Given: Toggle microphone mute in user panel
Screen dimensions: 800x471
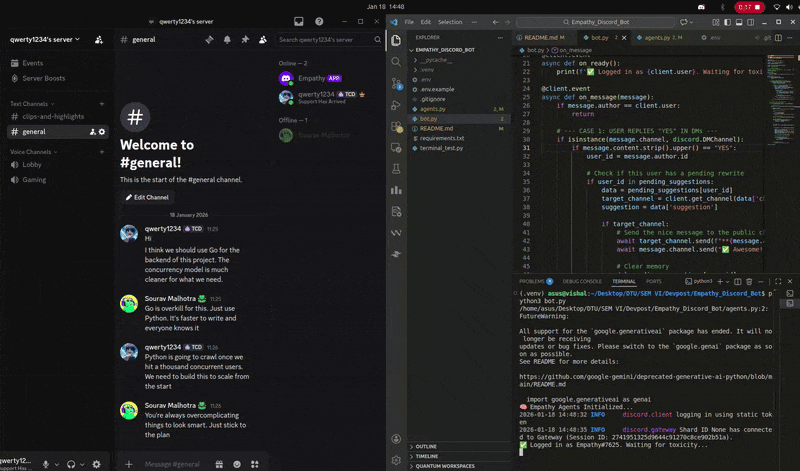Looking at the screenshot, I should (x=46, y=464).
